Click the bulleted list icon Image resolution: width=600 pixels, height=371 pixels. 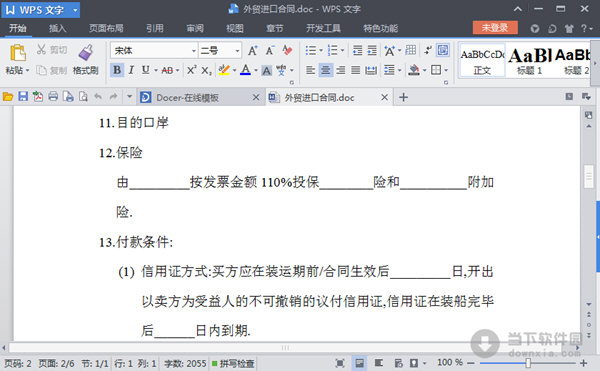tap(311, 50)
